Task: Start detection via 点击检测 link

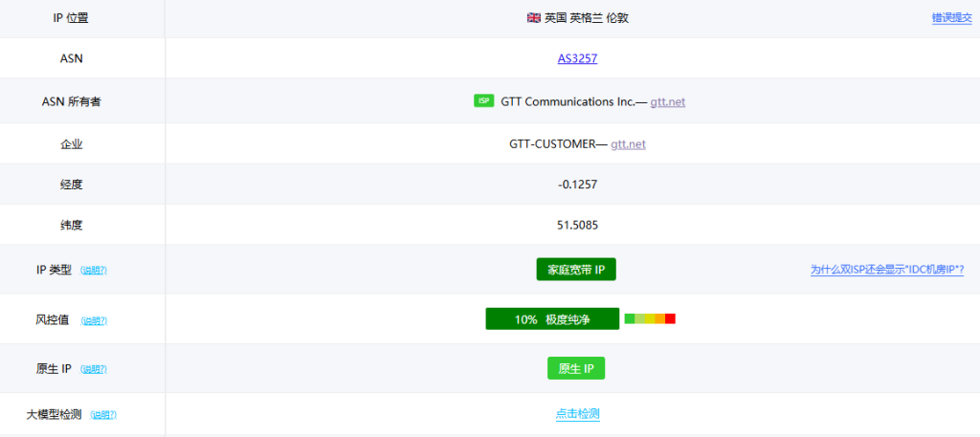Action: pos(577,414)
